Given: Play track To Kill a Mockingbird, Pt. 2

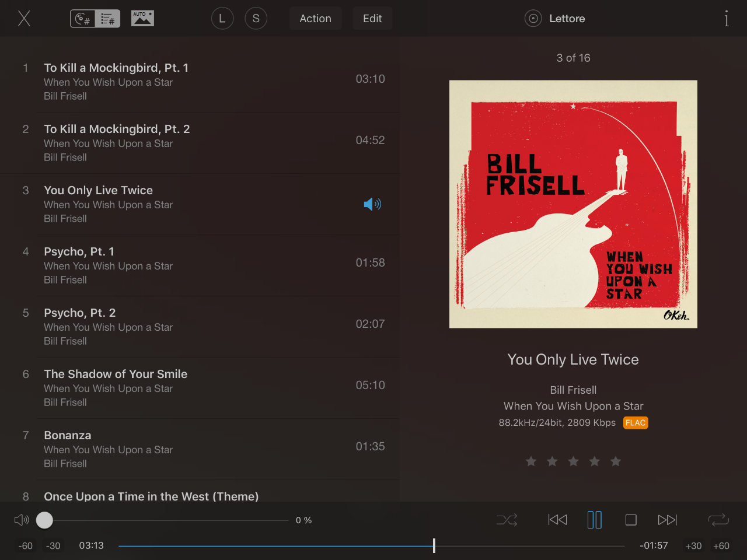Looking at the screenshot, I should (x=200, y=143).
